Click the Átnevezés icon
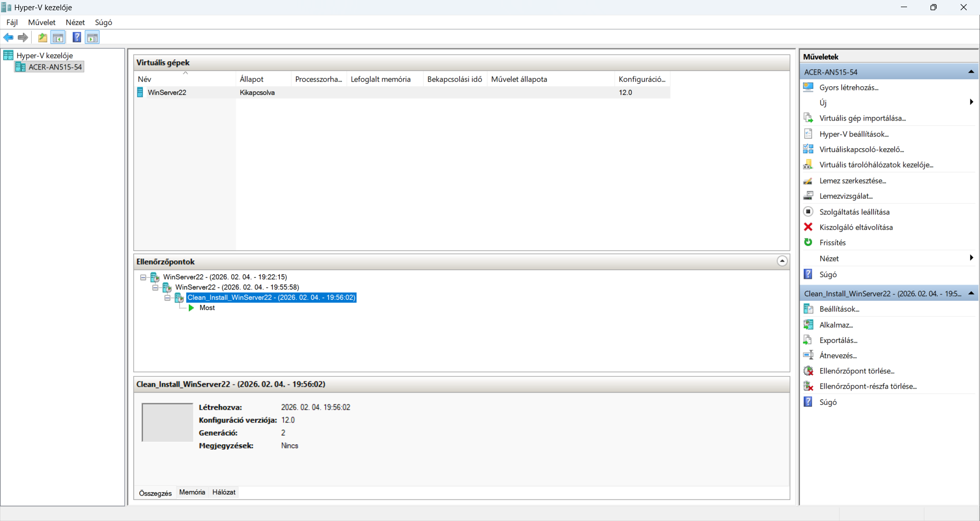 [808, 355]
